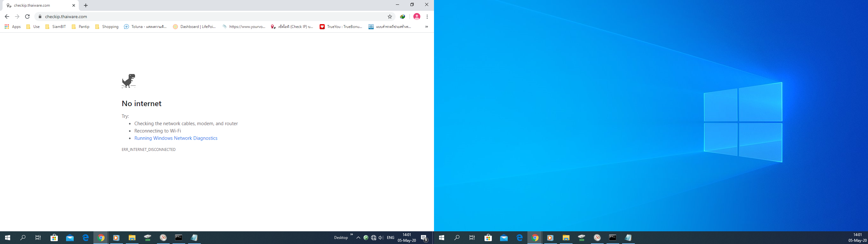This screenshot has width=868, height=244.
Task: Open a new tab with plus button
Action: click(85, 5)
